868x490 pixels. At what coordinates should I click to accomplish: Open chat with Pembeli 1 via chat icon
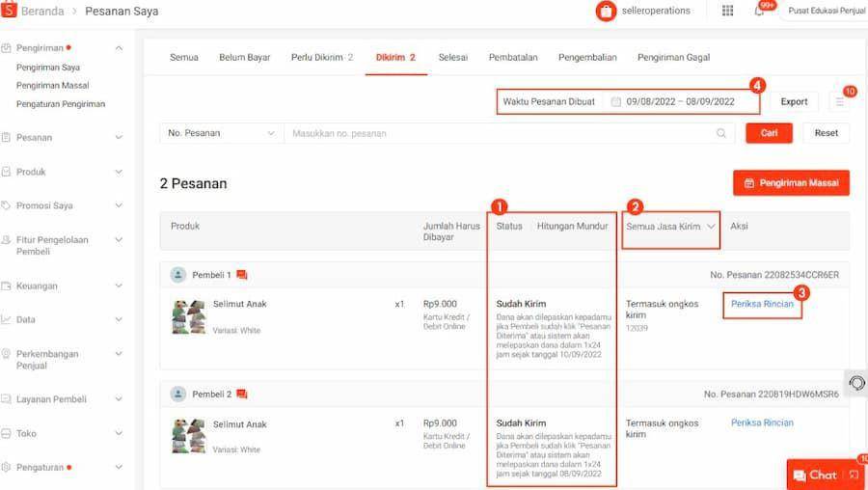click(x=241, y=275)
